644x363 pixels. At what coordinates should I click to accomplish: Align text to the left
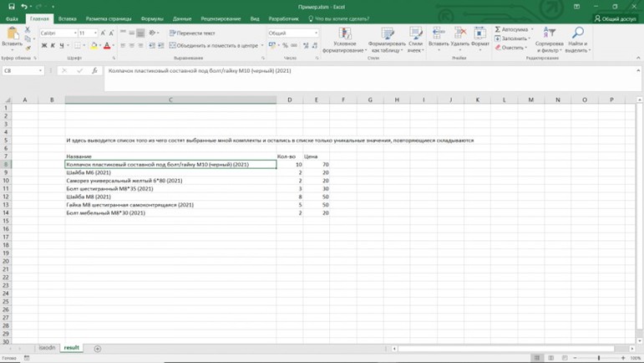124,46
